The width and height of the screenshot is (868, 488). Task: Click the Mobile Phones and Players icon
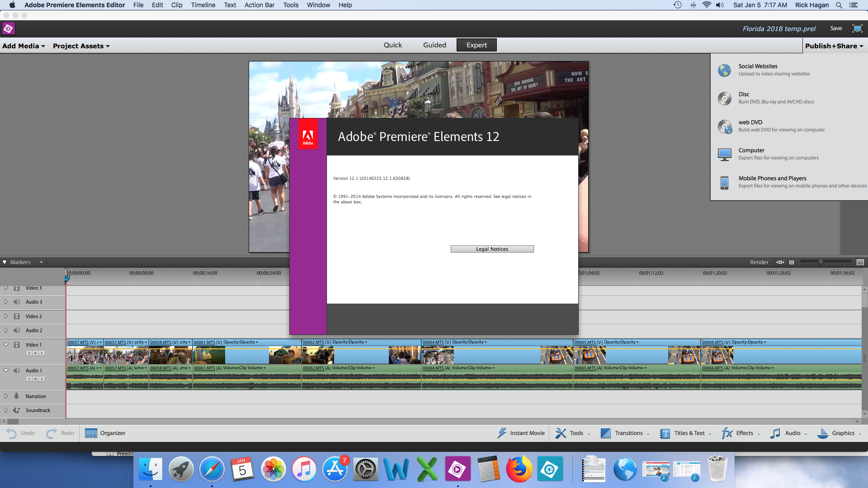pos(724,183)
